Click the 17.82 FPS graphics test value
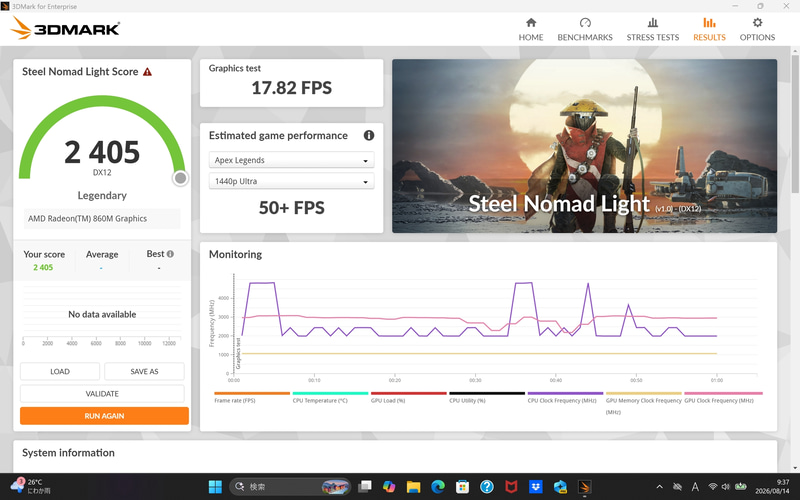The height and width of the screenshot is (500, 800). pyautogui.click(x=291, y=88)
